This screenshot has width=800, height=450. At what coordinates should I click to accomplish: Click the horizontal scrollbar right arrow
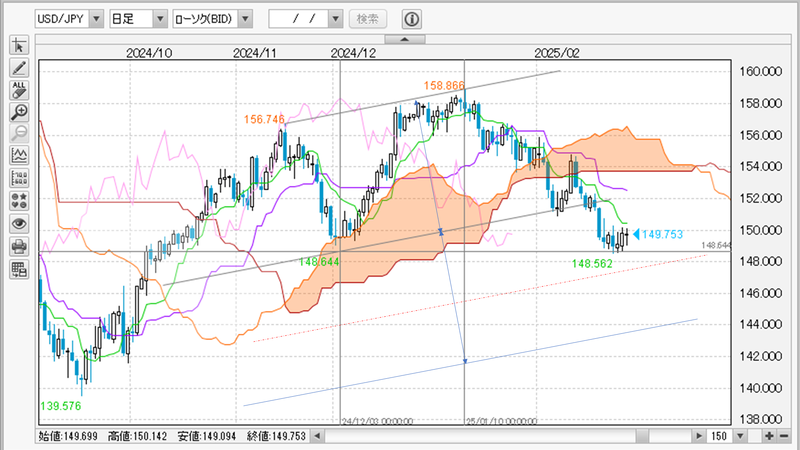[x=697, y=437]
